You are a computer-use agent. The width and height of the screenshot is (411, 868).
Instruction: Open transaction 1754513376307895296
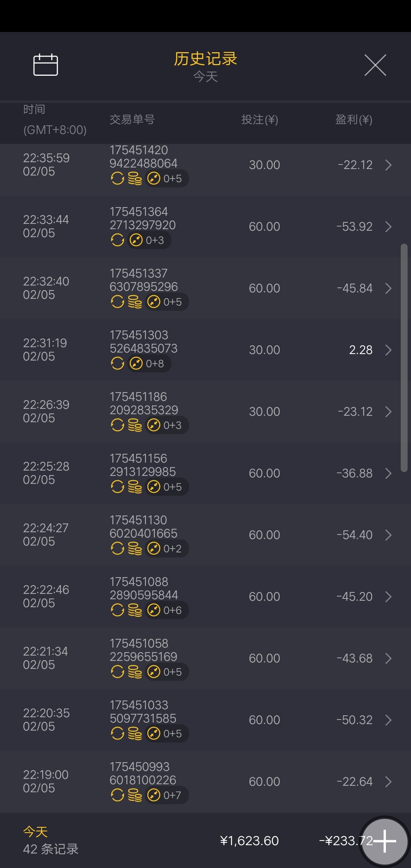click(143, 280)
